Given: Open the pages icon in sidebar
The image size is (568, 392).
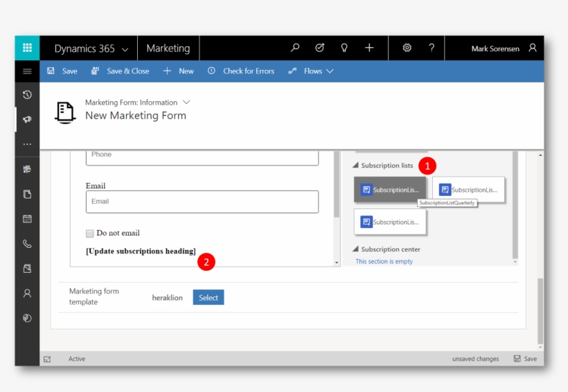Looking at the screenshot, I should [x=27, y=194].
